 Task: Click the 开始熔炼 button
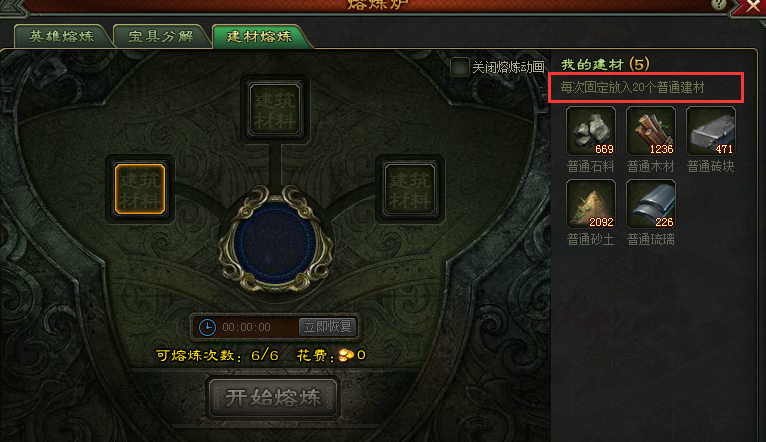(x=273, y=398)
